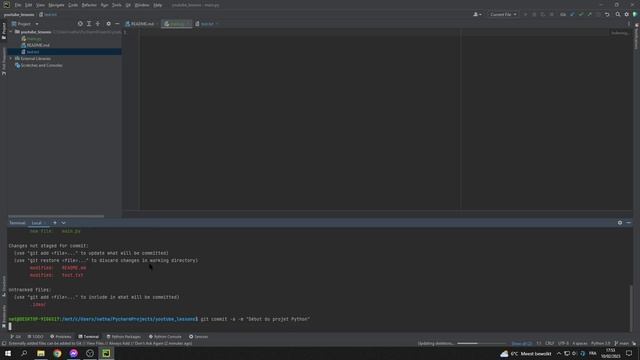
Task: Click the terminal command line prompt
Action: [x=159, y=319]
